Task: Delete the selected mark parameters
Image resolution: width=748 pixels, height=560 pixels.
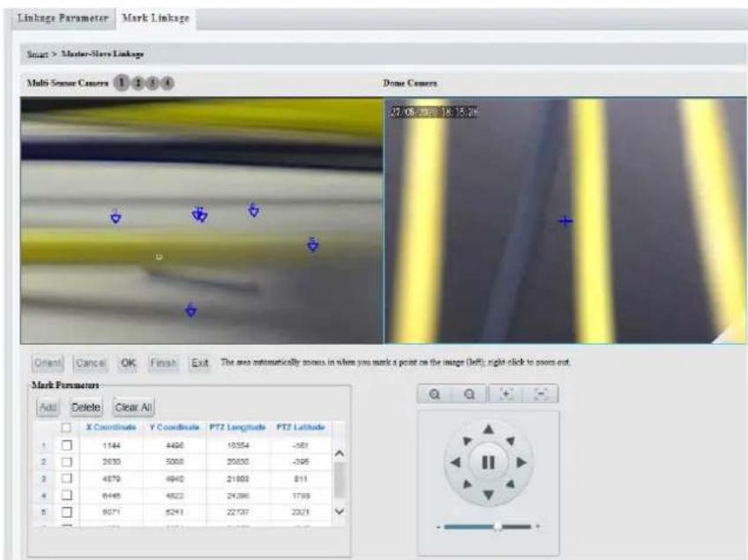Action: coord(86,407)
